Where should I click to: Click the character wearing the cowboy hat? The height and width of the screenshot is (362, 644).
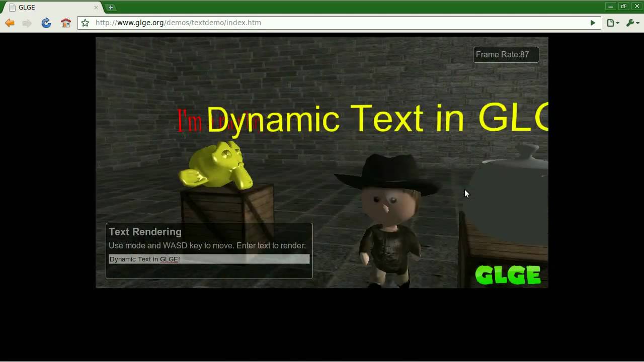pyautogui.click(x=387, y=220)
